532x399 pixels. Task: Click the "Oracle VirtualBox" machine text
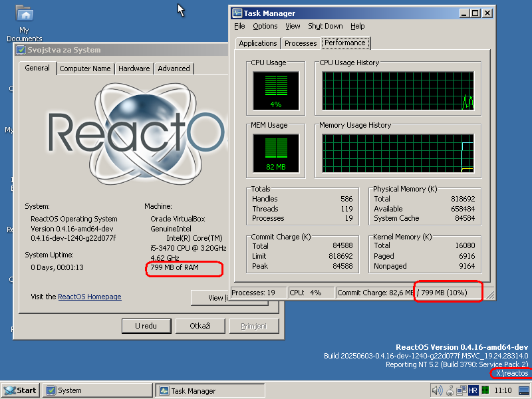click(178, 219)
